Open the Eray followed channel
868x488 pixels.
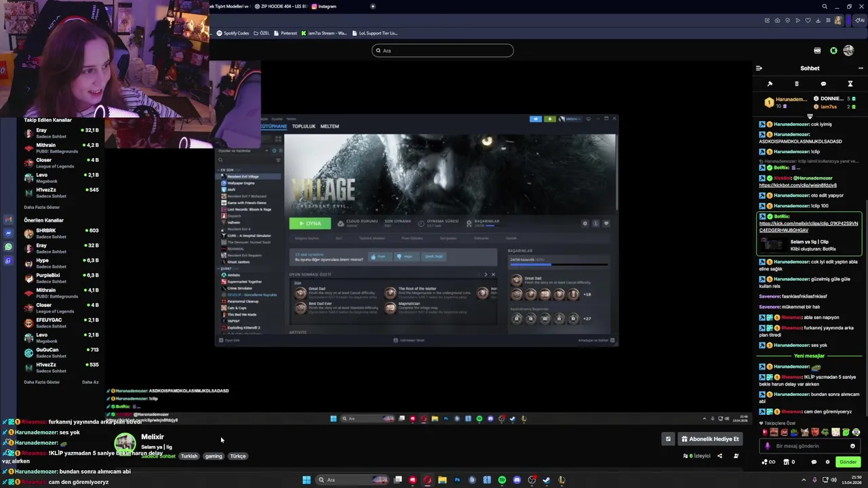point(61,133)
